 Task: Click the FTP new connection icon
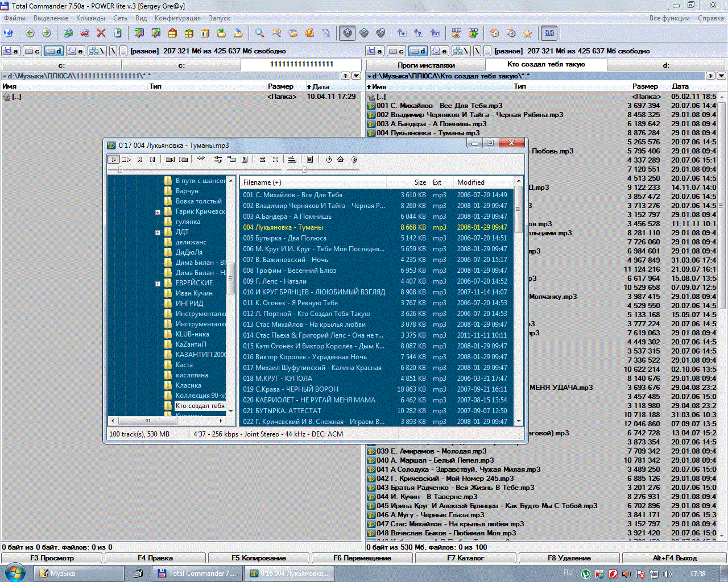point(473,33)
